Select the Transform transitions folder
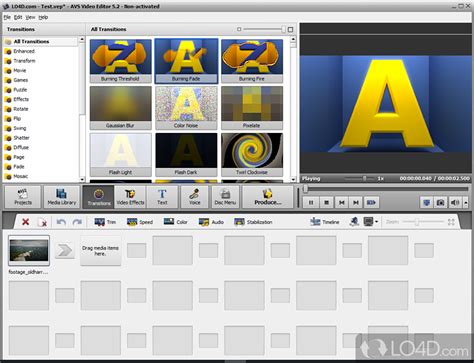The height and width of the screenshot is (363, 474). 41,61
